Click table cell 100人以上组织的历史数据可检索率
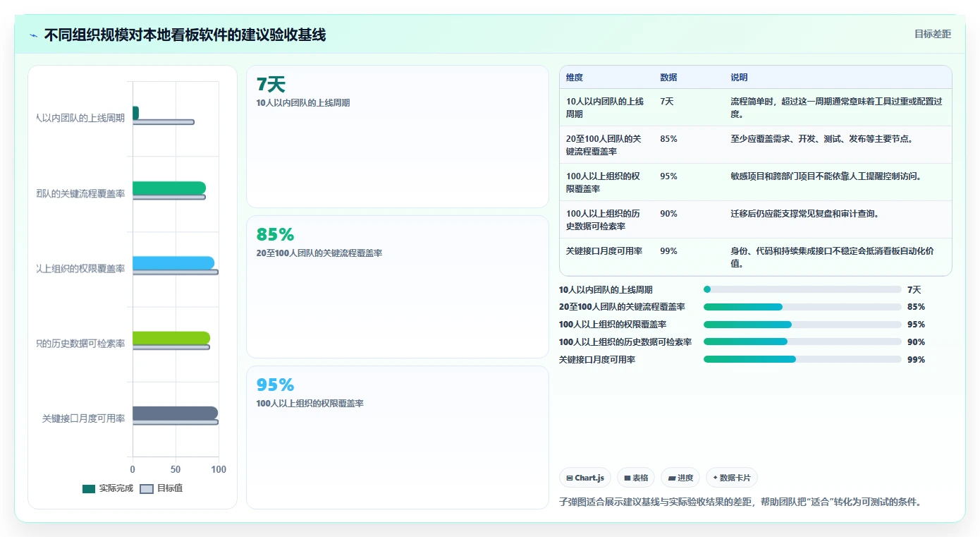 [605, 219]
